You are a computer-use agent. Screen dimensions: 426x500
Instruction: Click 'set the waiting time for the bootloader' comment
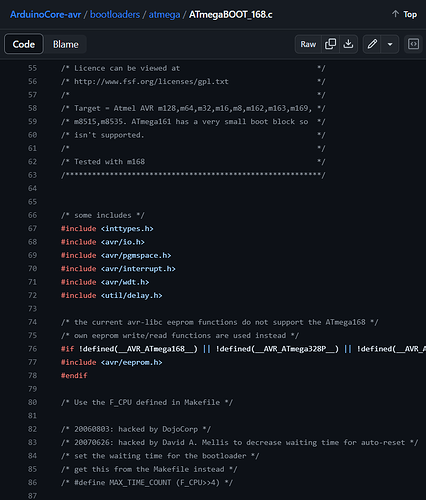tap(160, 456)
